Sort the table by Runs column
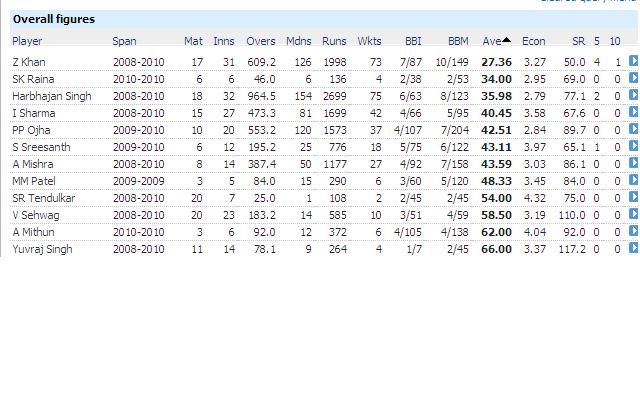This screenshot has width=640, height=400. pyautogui.click(x=334, y=41)
